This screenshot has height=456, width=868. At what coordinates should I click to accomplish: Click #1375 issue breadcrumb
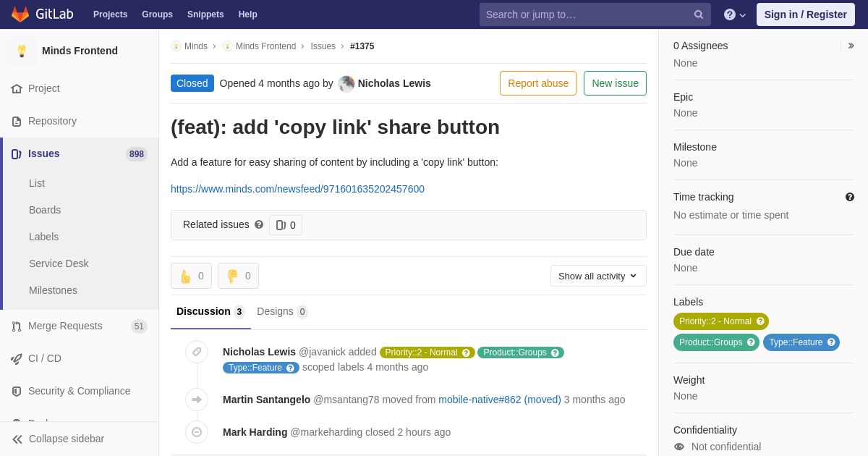(x=362, y=46)
